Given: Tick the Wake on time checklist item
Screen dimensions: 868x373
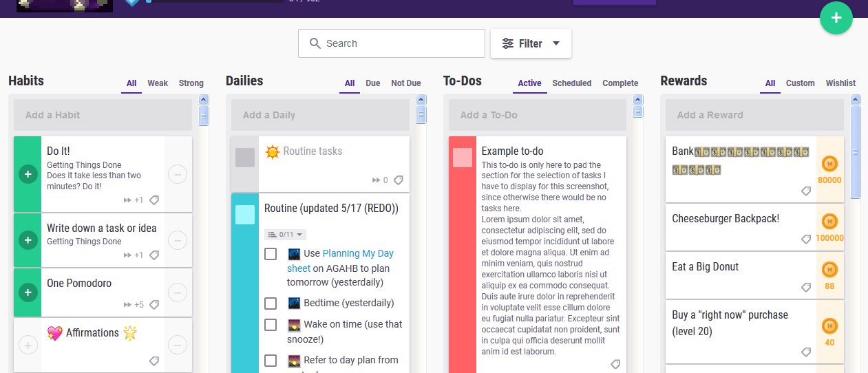Looking at the screenshot, I should [271, 325].
